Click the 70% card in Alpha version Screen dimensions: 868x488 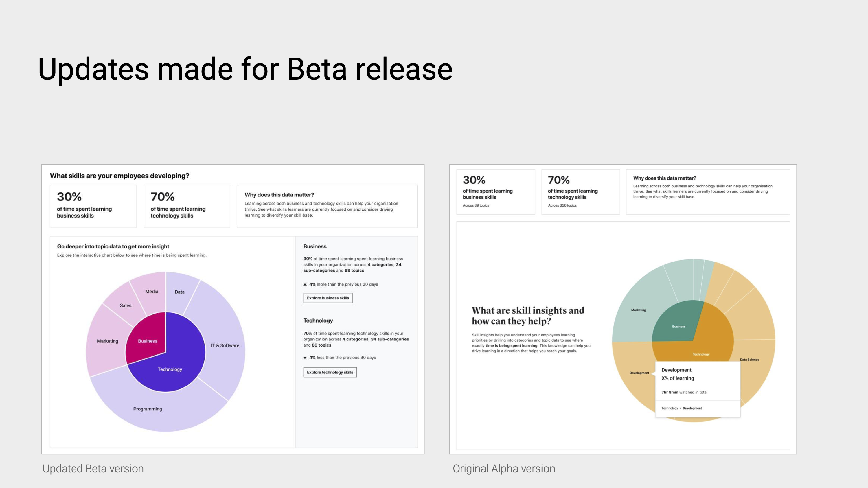581,191
